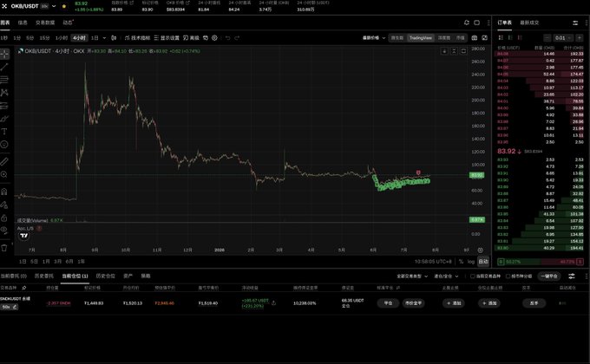This screenshot has width=590, height=364.
Task: Toggle stay-in-drawing-mode pencil lock
Action: coord(4,205)
